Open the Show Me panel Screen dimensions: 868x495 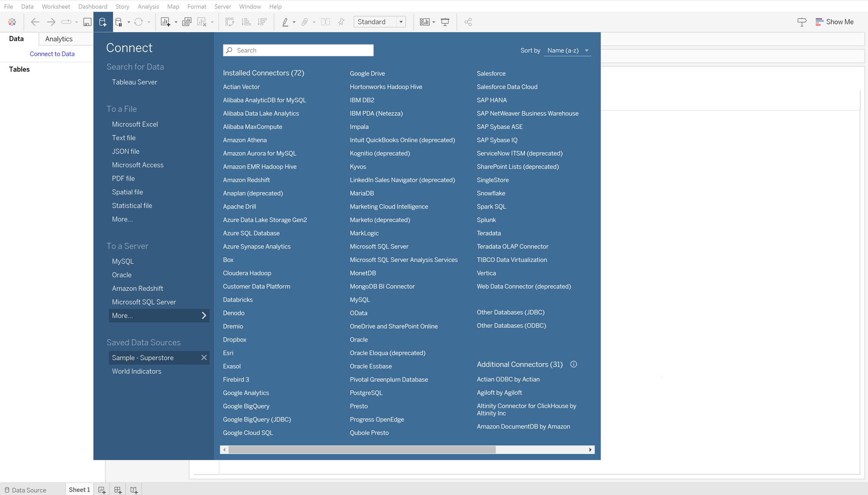pos(834,22)
